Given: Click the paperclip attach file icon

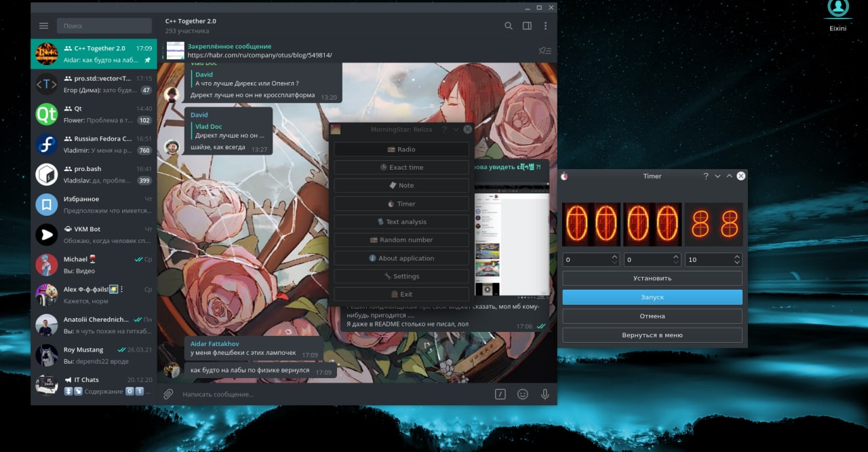Looking at the screenshot, I should point(168,394).
